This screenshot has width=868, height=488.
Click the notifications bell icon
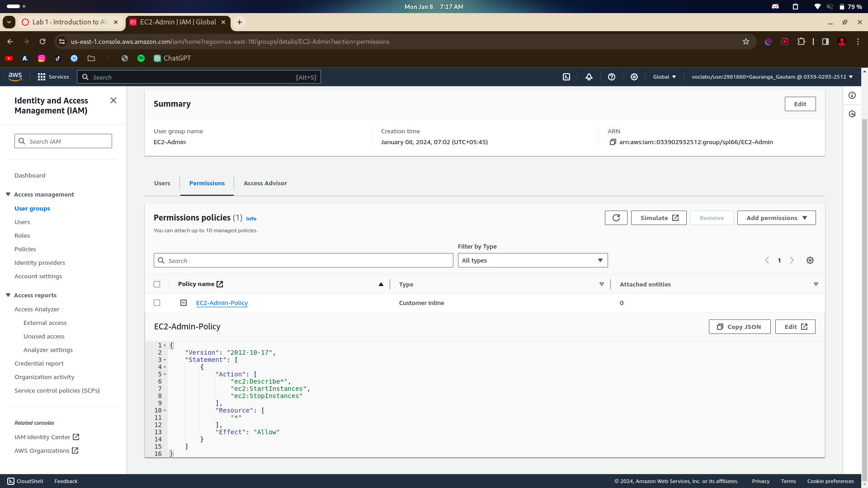pos(589,77)
